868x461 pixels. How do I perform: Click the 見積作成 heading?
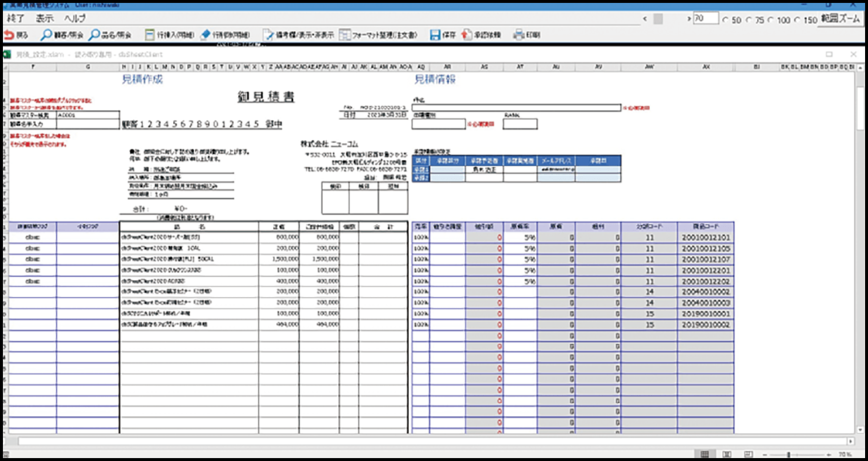142,79
